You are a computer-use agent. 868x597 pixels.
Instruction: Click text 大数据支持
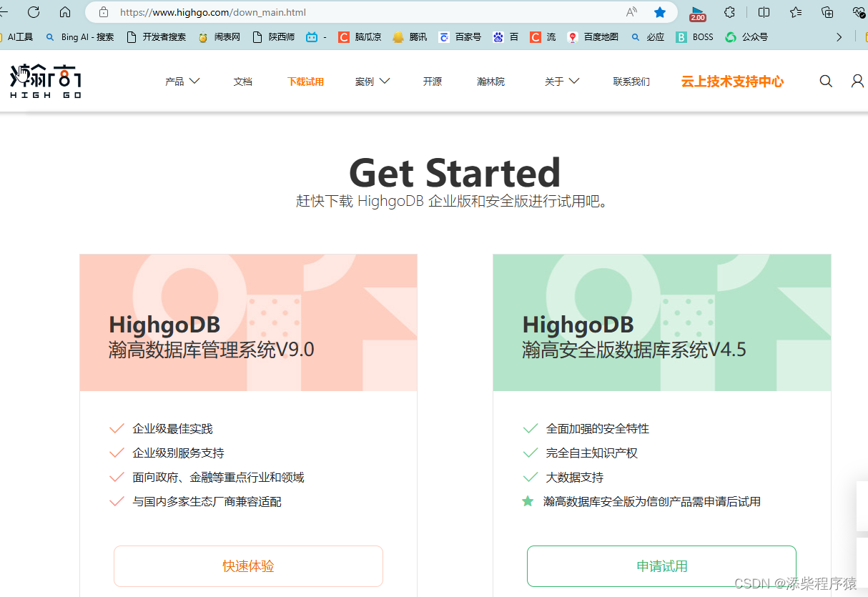pyautogui.click(x=575, y=478)
